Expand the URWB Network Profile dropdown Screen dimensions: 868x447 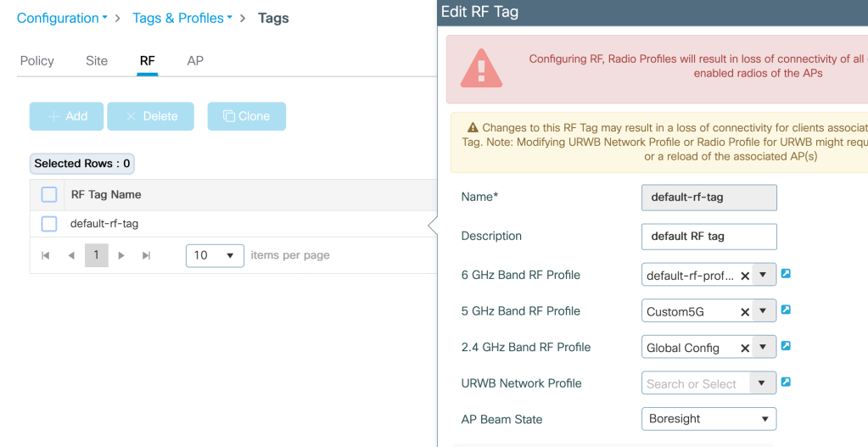pyautogui.click(x=763, y=384)
